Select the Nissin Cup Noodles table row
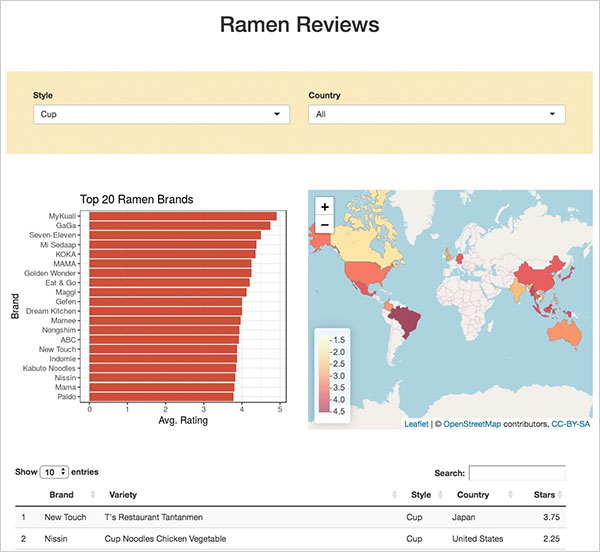Screen dimensions: 600x552 tap(290, 540)
